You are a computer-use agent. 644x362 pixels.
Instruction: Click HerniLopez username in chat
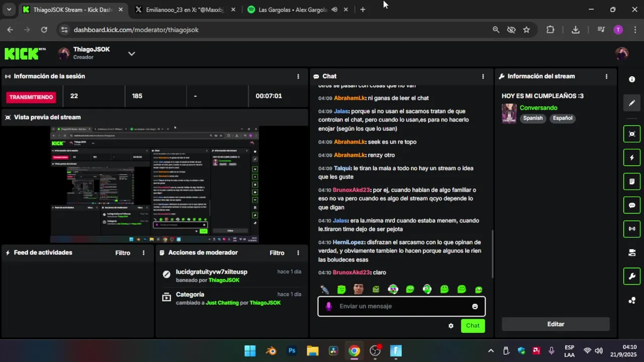point(348,242)
